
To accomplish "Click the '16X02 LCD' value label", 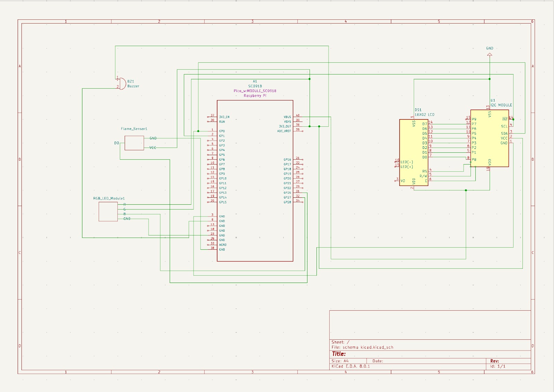I will coord(425,115).
